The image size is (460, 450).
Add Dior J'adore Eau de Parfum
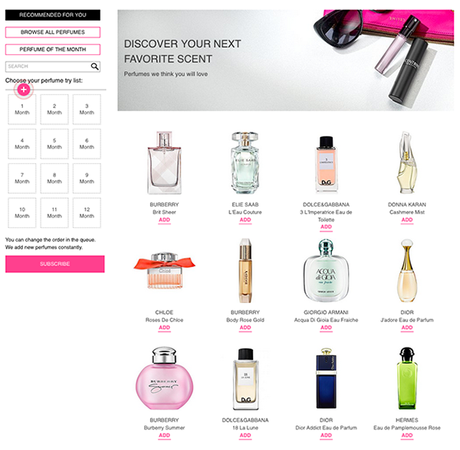[407, 328]
